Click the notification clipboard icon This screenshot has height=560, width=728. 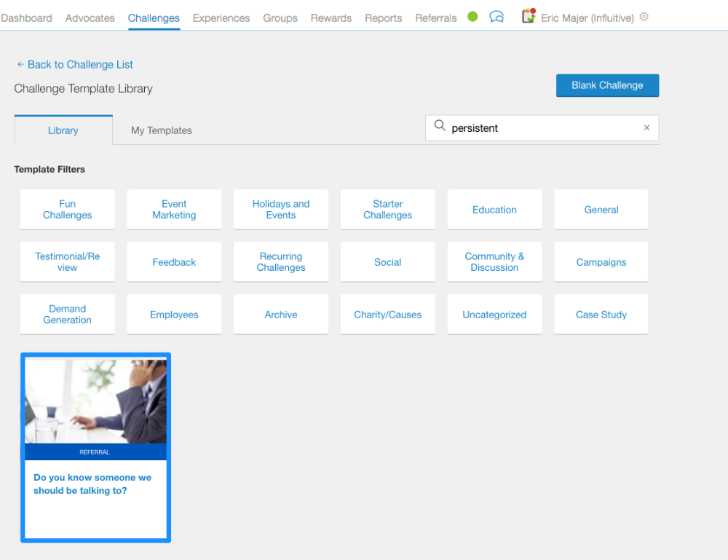pyautogui.click(x=529, y=16)
